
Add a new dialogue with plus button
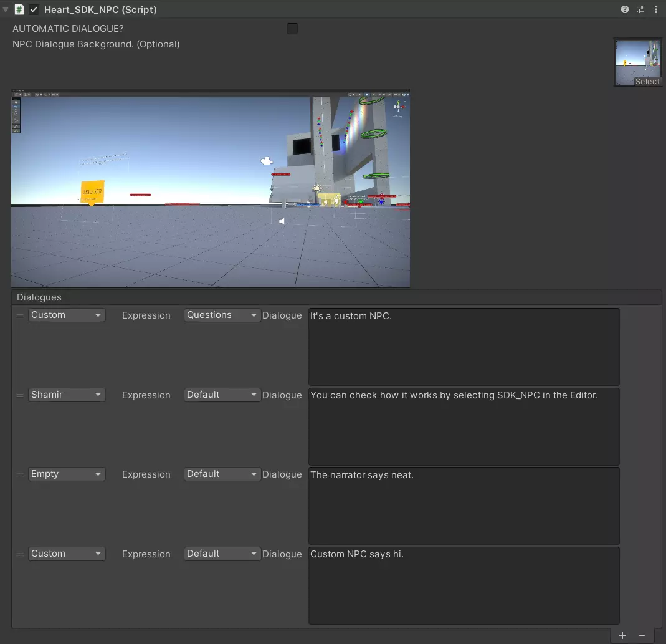click(622, 635)
